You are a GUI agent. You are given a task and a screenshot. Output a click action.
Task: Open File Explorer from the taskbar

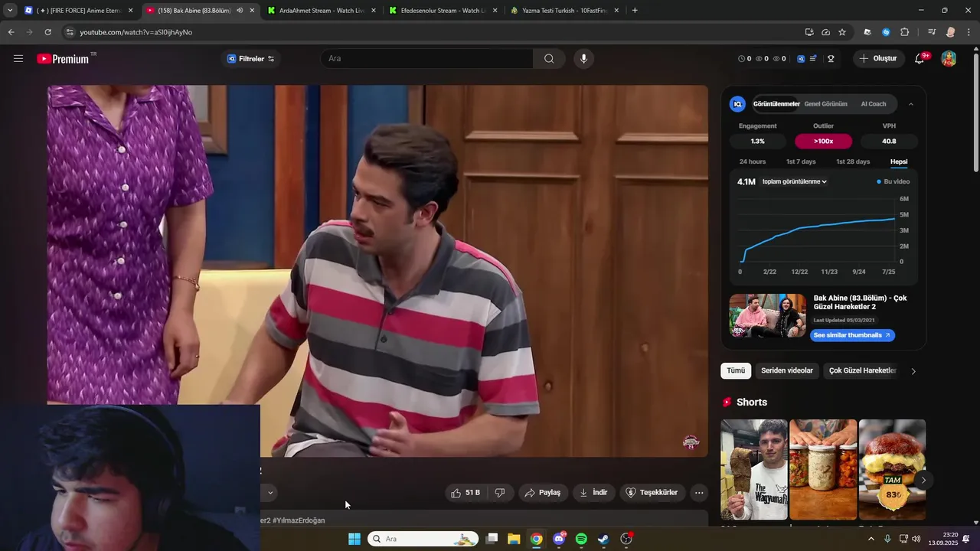click(x=514, y=539)
